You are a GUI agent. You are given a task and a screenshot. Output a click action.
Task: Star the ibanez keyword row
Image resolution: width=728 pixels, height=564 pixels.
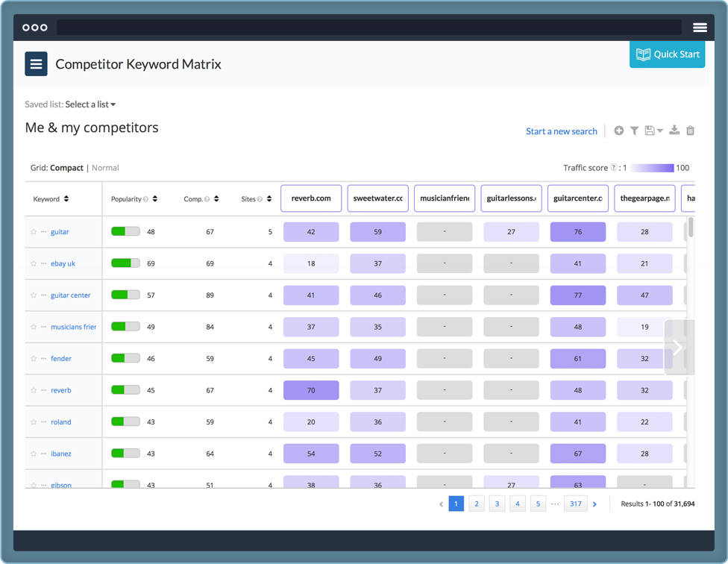click(x=34, y=454)
